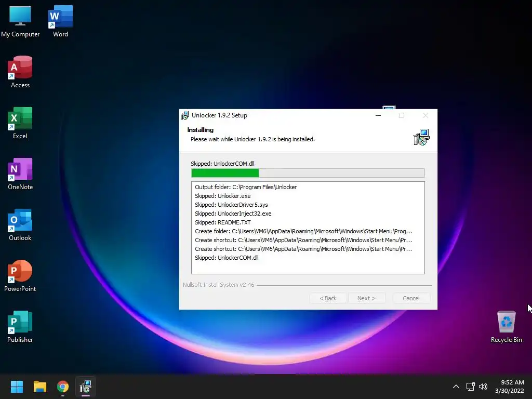Select the Publisher desktop shortcut
532x399 pixels.
[20, 326]
